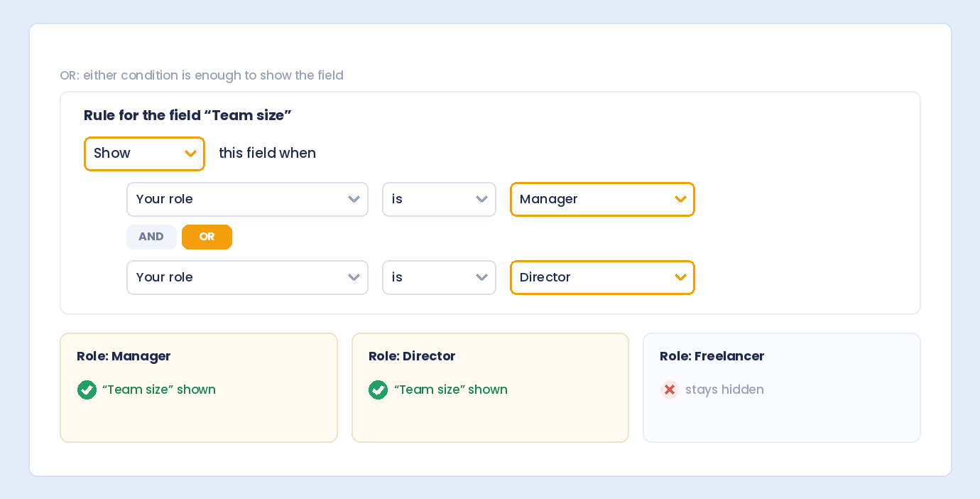Open the Director value dropdown
The image size is (980, 499).
click(602, 277)
